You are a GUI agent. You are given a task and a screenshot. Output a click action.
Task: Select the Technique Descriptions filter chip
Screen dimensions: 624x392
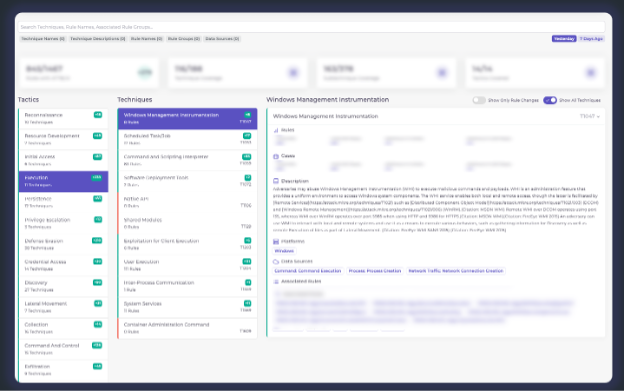(x=98, y=39)
